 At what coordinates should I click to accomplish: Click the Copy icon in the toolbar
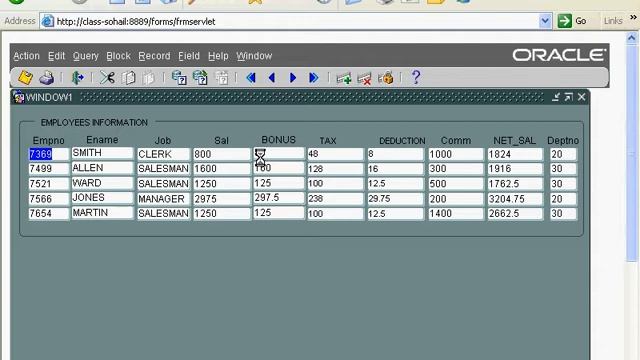point(128,78)
